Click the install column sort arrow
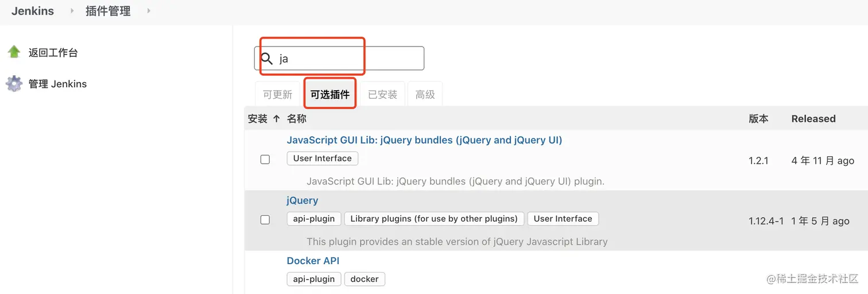 pyautogui.click(x=276, y=119)
